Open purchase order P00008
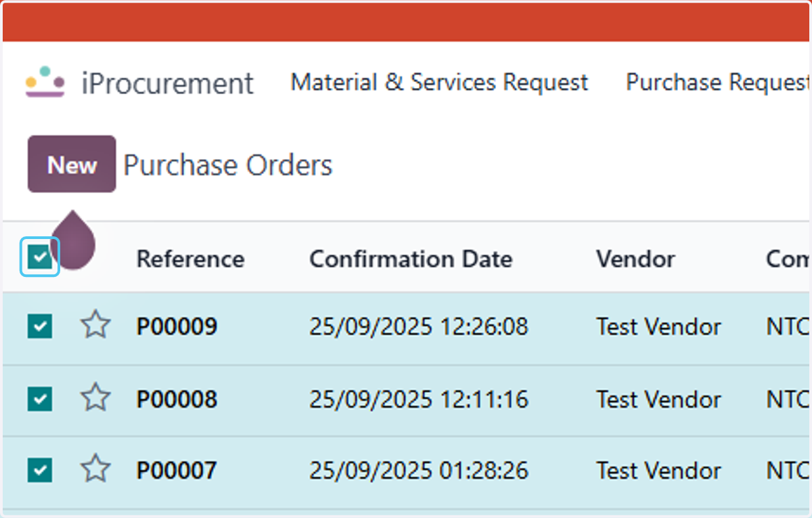The width and height of the screenshot is (812, 518). pyautogui.click(x=177, y=399)
